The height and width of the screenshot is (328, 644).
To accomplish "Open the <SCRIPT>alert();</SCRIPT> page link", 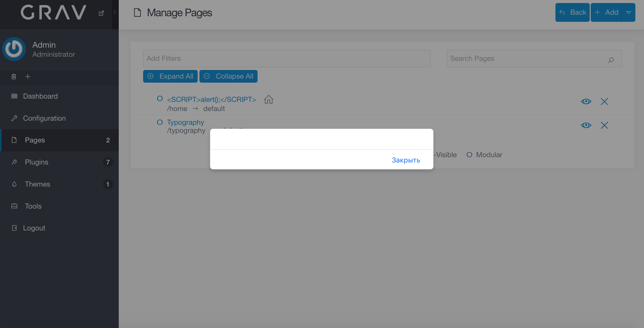I will point(211,100).
